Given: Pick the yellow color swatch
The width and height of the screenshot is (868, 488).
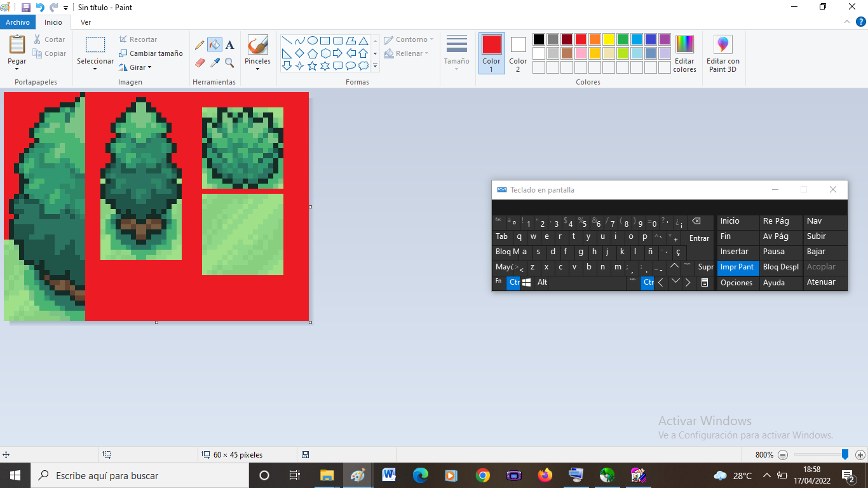Looking at the screenshot, I should 608,39.
